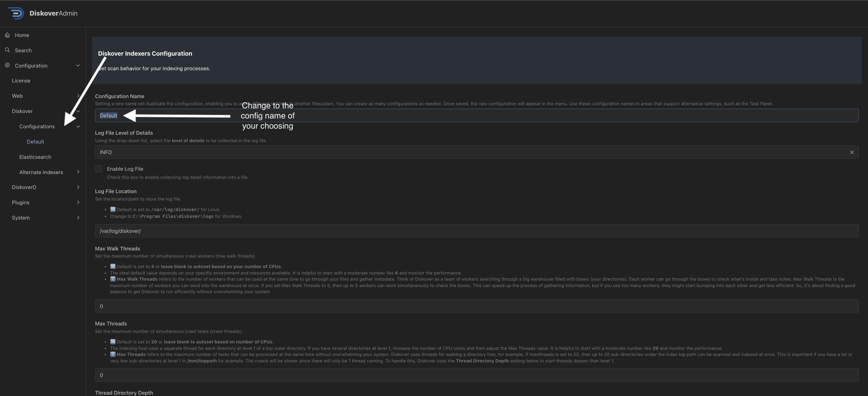Click the Thread Directory Depth label
The width and height of the screenshot is (868, 396).
click(x=124, y=393)
